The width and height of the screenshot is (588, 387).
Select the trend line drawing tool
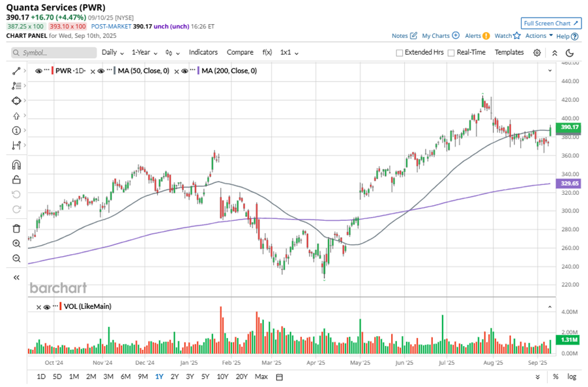coord(16,71)
